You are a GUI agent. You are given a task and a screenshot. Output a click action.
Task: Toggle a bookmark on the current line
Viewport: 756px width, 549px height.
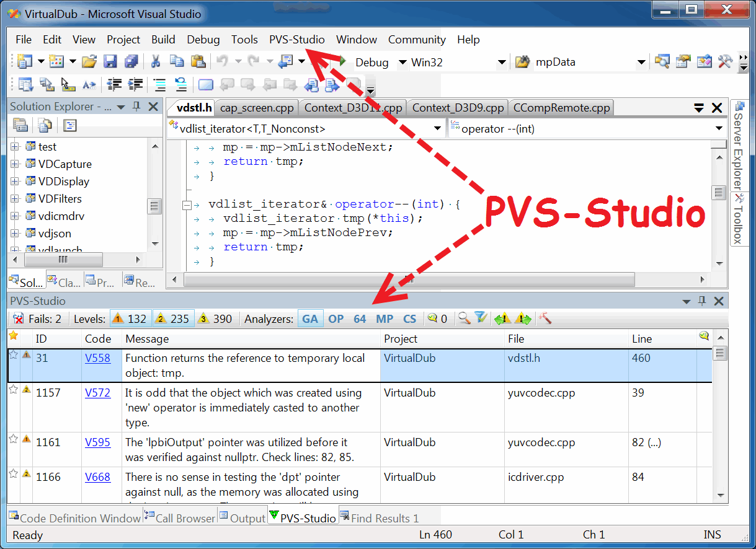pyautogui.click(x=206, y=85)
